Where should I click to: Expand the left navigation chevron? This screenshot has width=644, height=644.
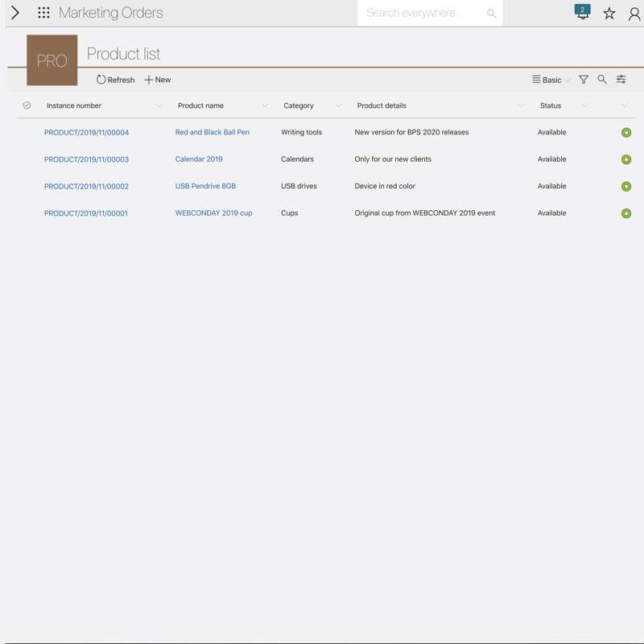click(x=15, y=13)
